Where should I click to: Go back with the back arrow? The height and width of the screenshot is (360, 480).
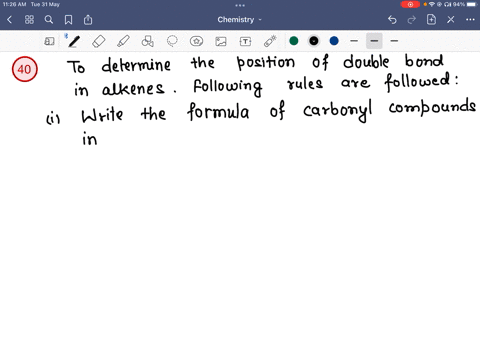(9, 20)
